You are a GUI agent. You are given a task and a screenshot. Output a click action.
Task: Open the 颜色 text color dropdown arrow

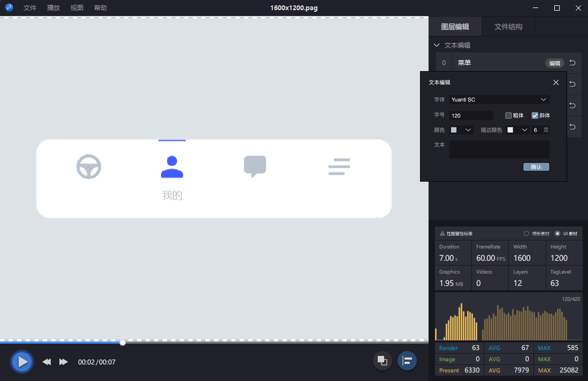(x=468, y=130)
